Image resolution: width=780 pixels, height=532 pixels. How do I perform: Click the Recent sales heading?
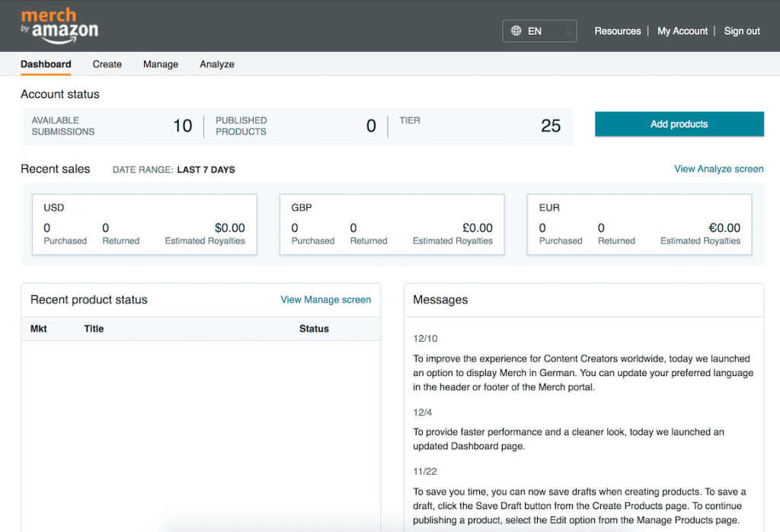coord(55,169)
